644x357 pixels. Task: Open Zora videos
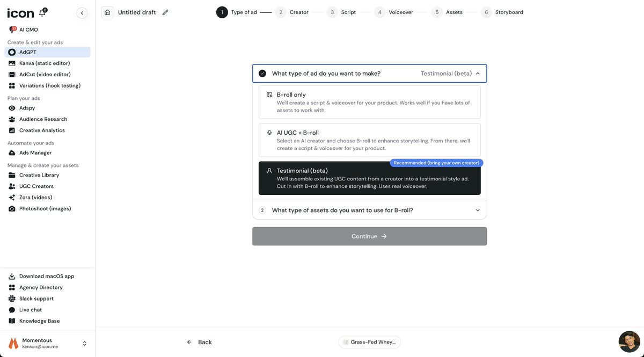tap(35, 196)
